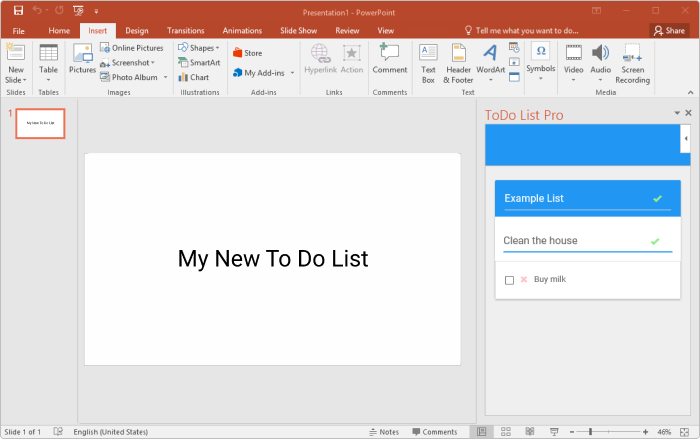Open Header & Footer settings
The width and height of the screenshot is (700, 439).
point(458,63)
